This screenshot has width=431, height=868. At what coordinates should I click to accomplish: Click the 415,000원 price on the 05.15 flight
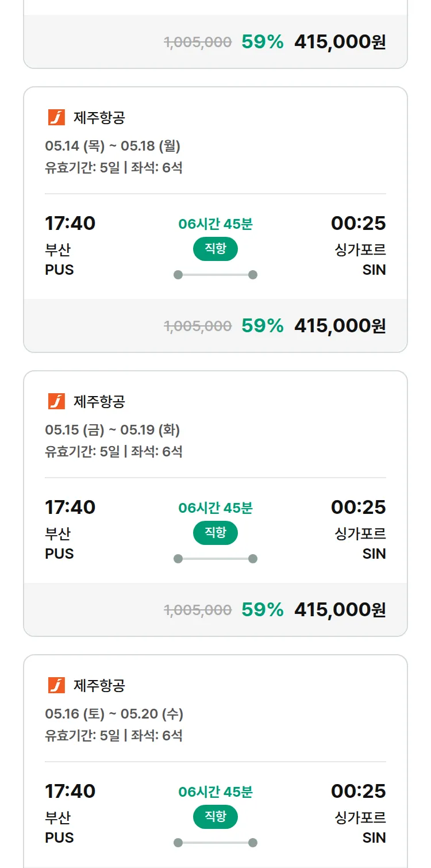tap(340, 610)
